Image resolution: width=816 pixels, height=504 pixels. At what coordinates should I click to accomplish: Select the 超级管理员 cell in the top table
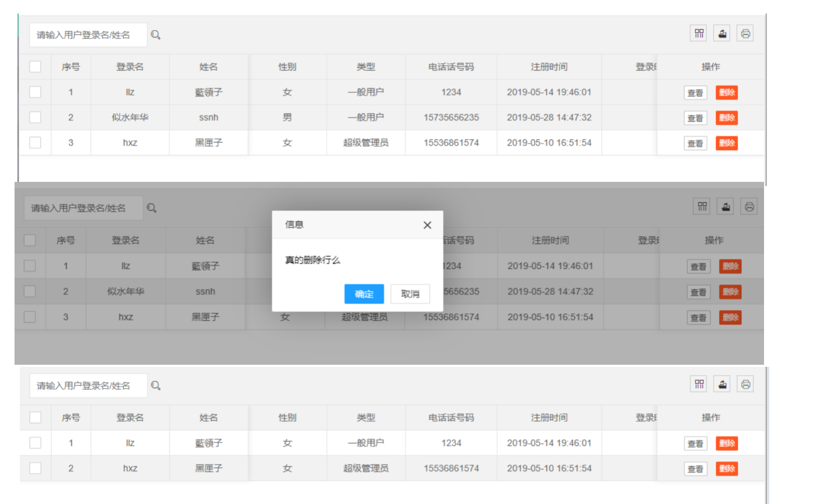point(366,142)
